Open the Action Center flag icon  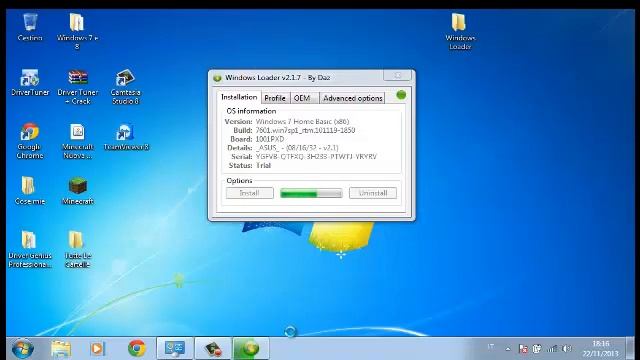pyautogui.click(x=523, y=349)
